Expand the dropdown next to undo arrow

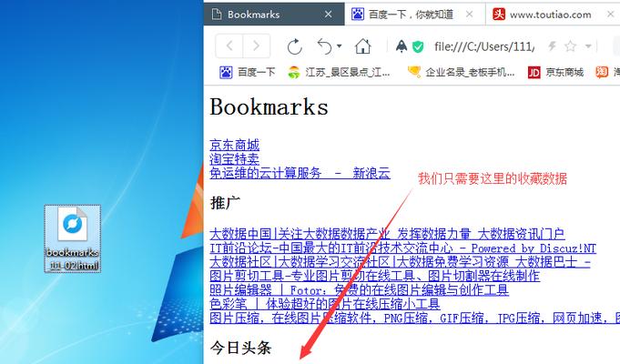pos(340,46)
